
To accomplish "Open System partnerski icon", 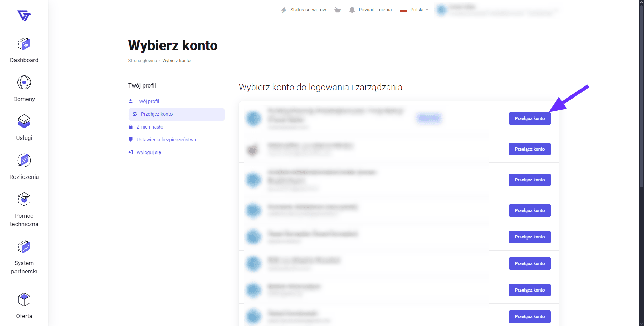I will [24, 247].
